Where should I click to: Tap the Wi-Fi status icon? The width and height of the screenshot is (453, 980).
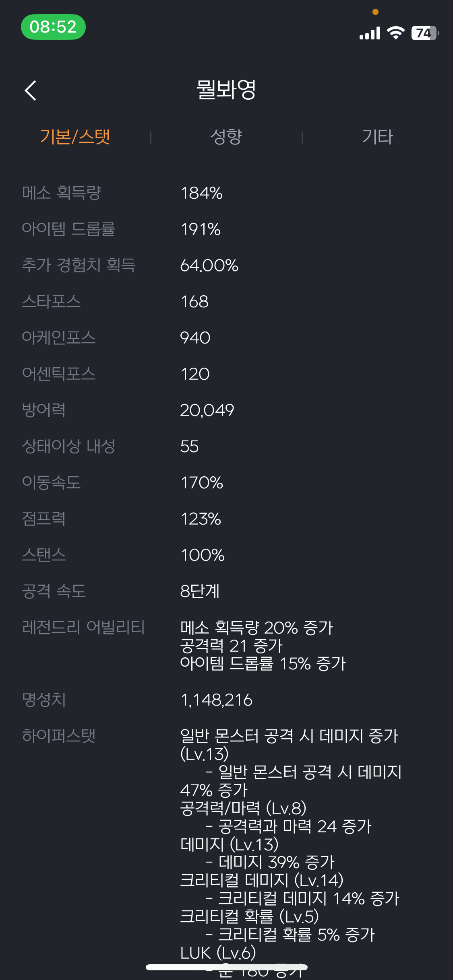(x=395, y=33)
